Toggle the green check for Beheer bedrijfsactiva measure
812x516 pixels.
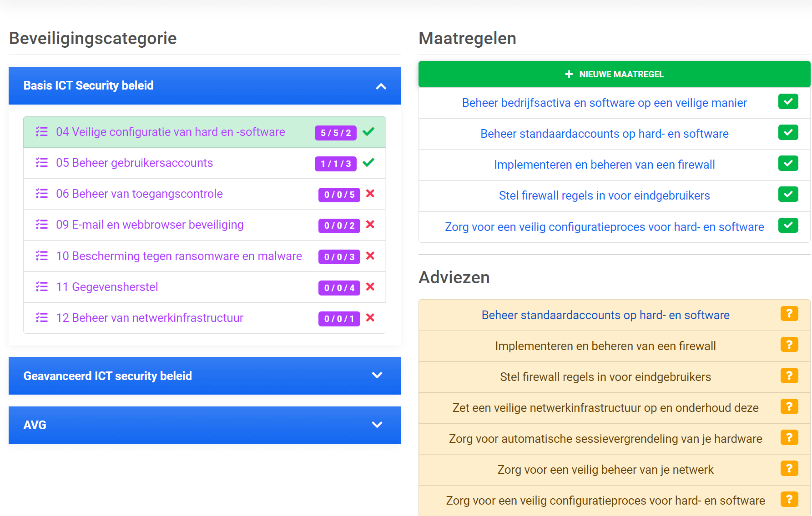[788, 101]
